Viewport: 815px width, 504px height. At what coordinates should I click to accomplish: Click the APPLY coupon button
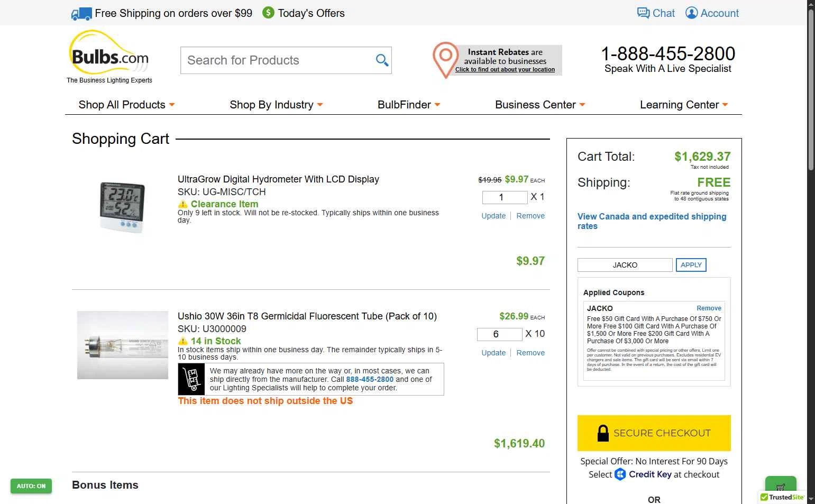point(691,265)
